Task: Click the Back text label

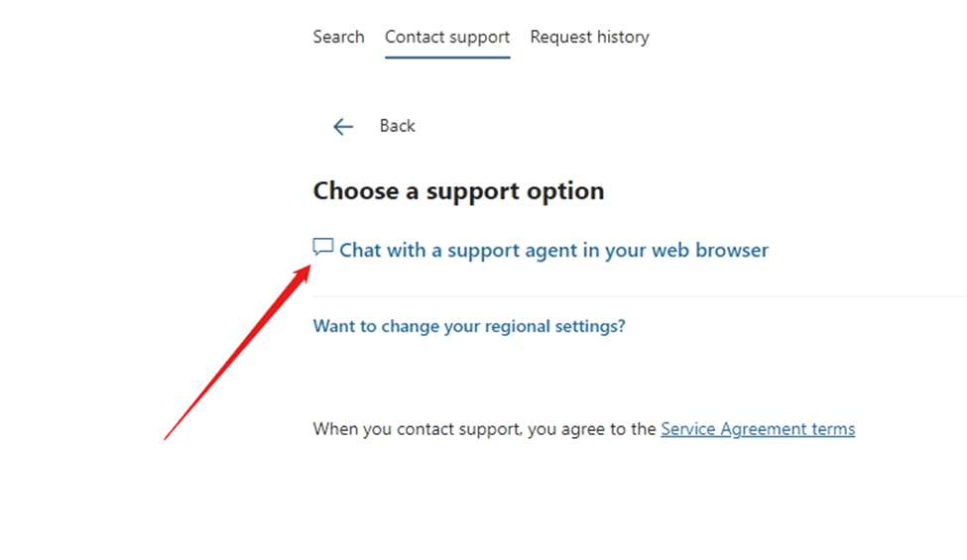Action: (397, 126)
